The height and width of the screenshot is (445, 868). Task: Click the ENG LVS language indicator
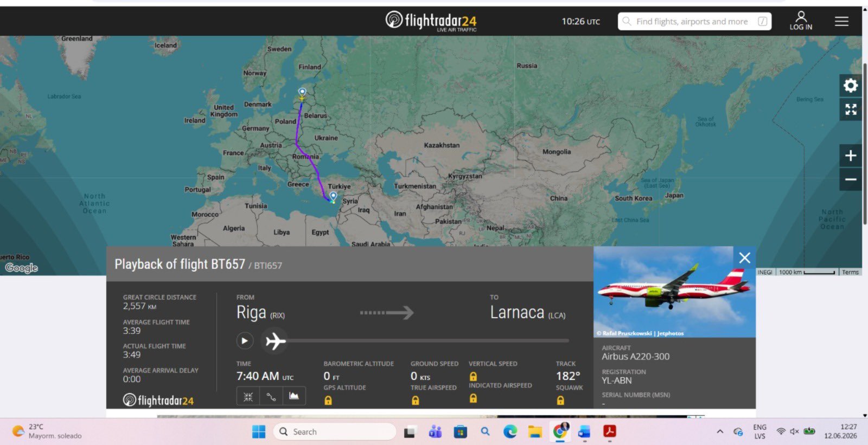(x=759, y=431)
